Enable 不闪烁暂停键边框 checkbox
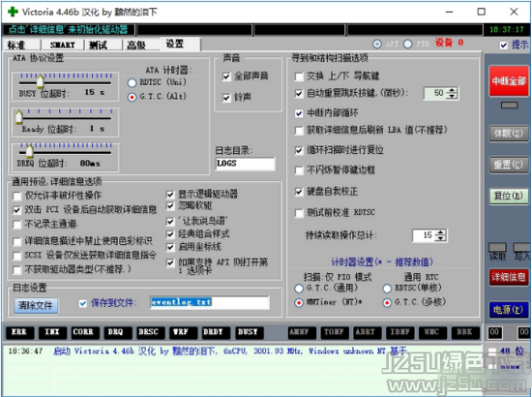The height and width of the screenshot is (397, 532). 299,170
